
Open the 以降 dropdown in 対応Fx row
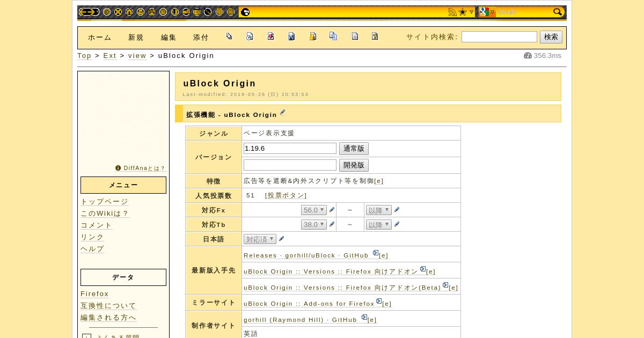379,210
